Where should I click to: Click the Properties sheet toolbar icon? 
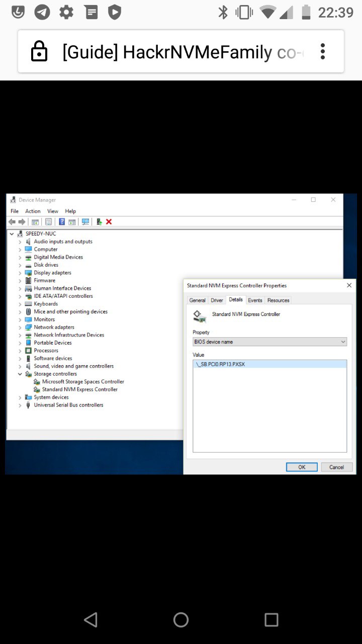pyautogui.click(x=48, y=222)
